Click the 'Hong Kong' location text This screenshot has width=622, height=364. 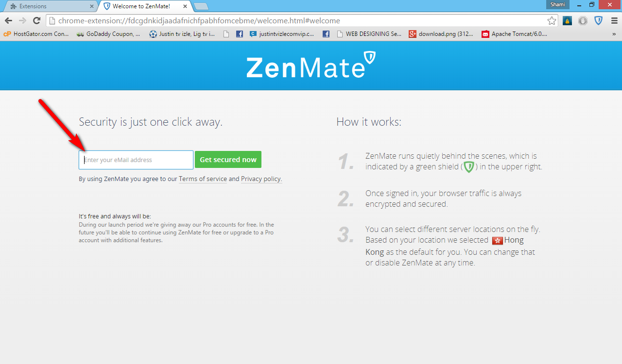pos(445,246)
